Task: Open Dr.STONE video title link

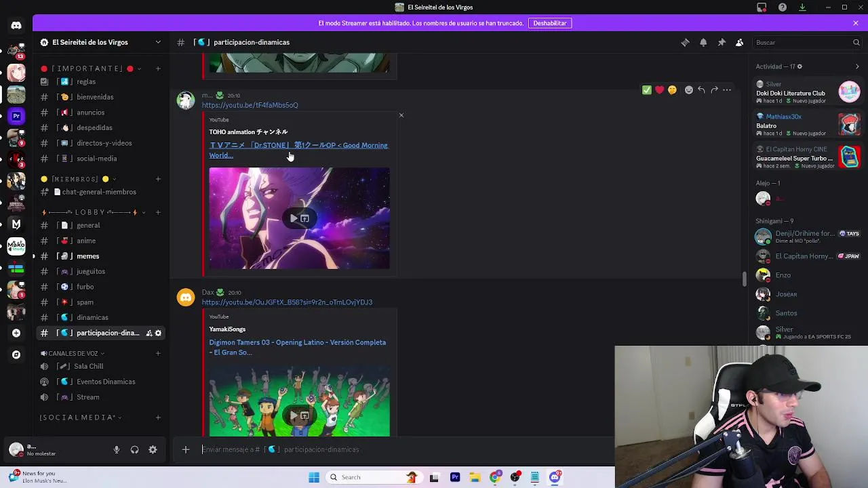Action: pyautogui.click(x=298, y=150)
